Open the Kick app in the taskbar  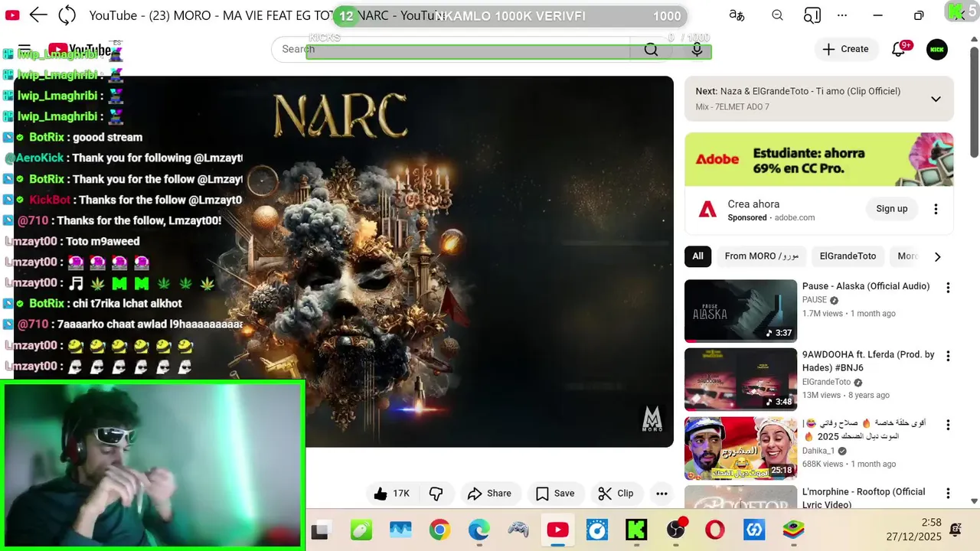click(636, 530)
